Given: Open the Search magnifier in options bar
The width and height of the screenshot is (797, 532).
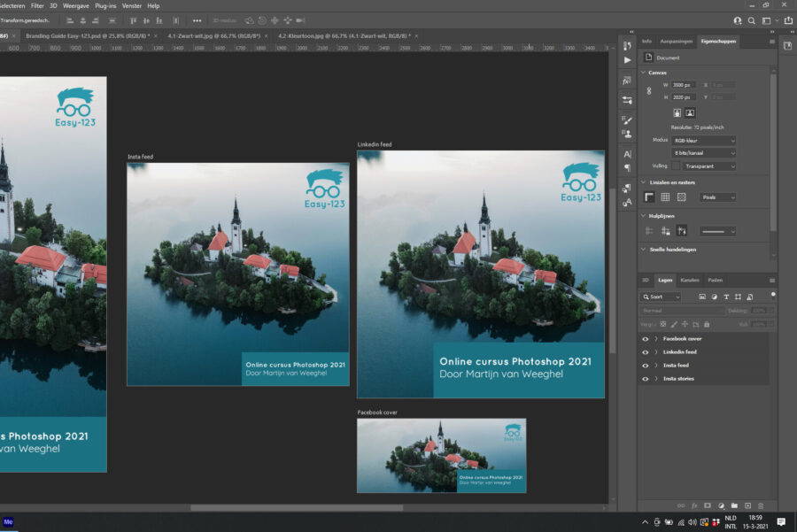Looking at the screenshot, I should [751, 21].
